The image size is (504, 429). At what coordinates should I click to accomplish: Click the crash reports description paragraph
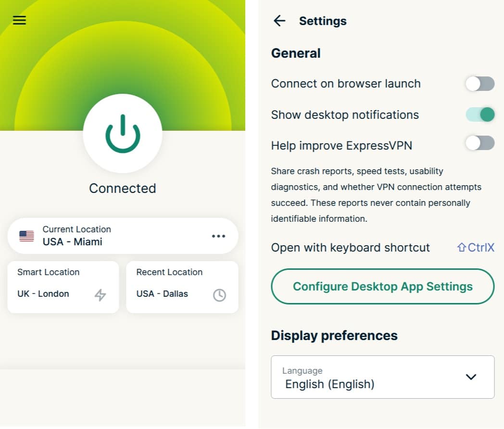[x=376, y=195]
